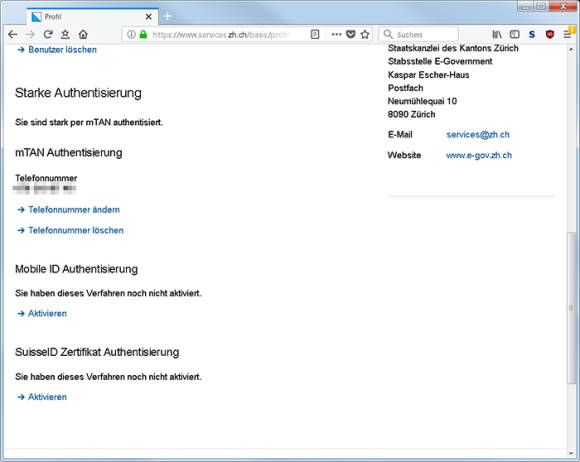Click the scrollbar up arrow
This screenshot has height=462, width=580.
coord(571,50)
